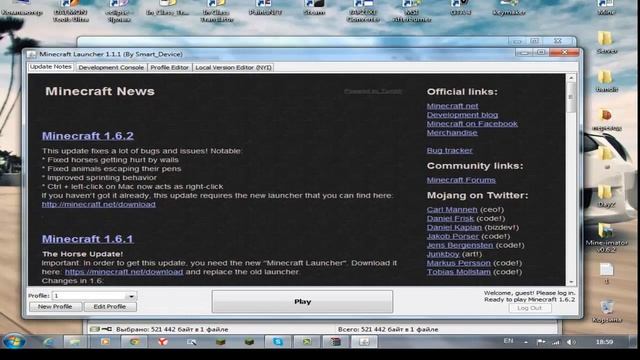Select the eclipse desktop shortcut

[118, 11]
